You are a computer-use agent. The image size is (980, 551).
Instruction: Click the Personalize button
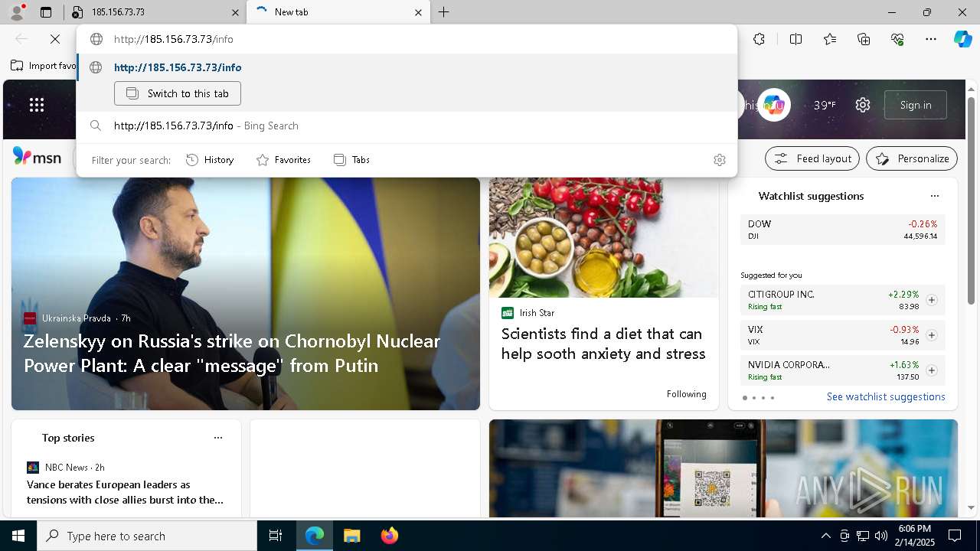click(x=912, y=158)
